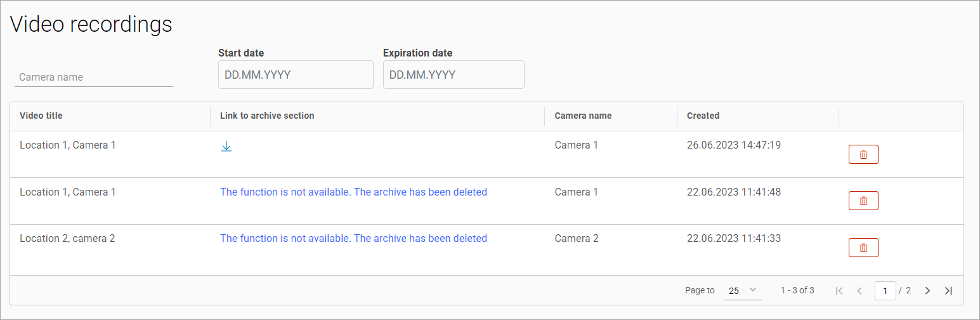
Task: Focus the Expiration date input
Action: pyautogui.click(x=454, y=75)
